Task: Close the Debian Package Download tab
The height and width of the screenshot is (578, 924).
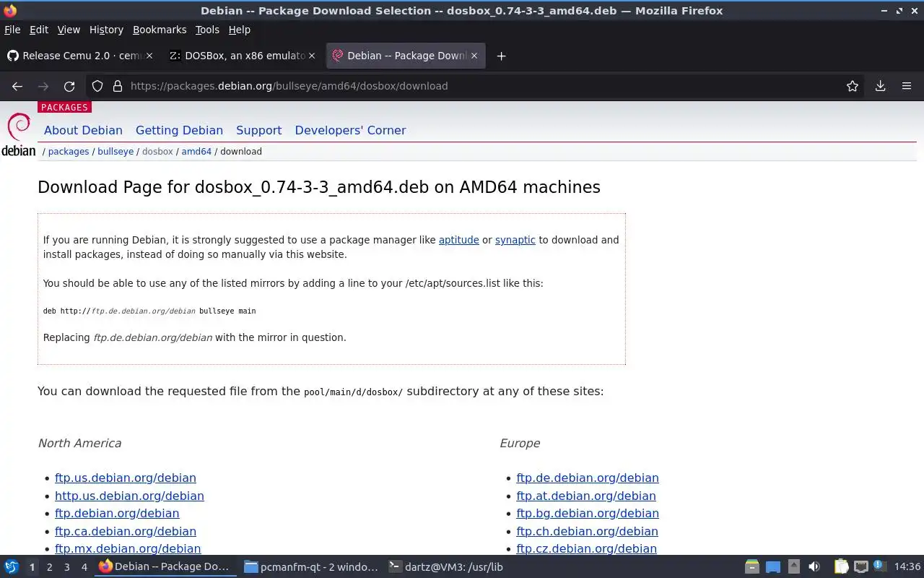Action: coord(474,56)
